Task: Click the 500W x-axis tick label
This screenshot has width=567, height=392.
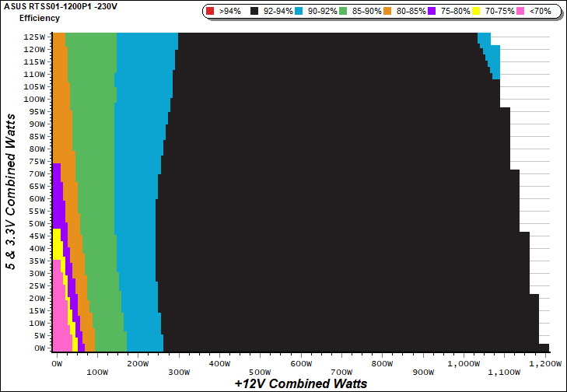Action: coord(260,372)
